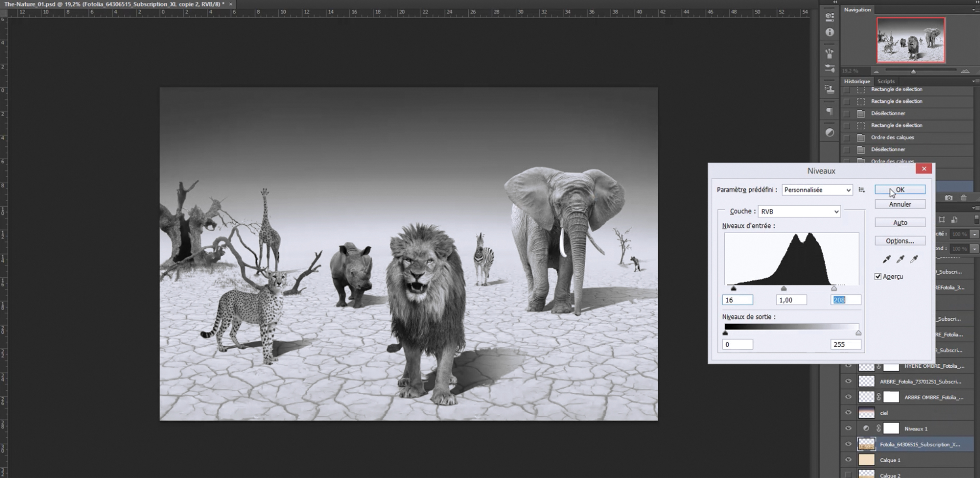The width and height of the screenshot is (980, 478).
Task: Open the Historique panel flyout menu
Action: point(975,81)
